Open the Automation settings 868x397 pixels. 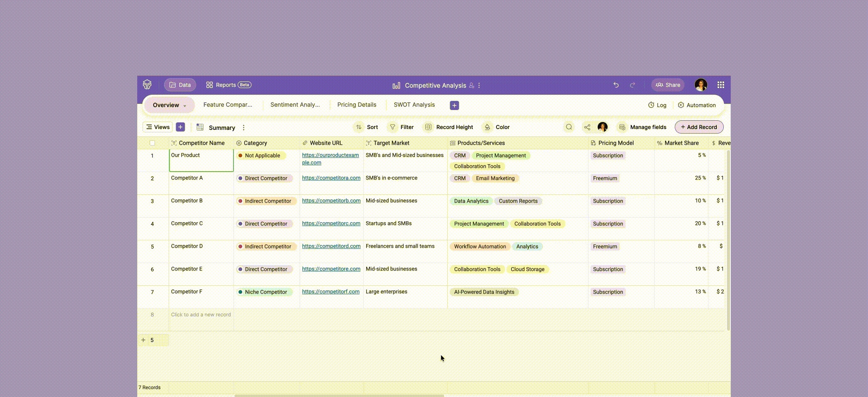click(697, 105)
